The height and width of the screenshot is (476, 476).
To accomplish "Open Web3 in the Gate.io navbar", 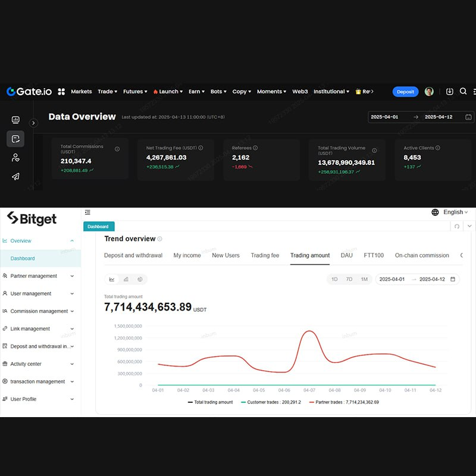I will [300, 92].
